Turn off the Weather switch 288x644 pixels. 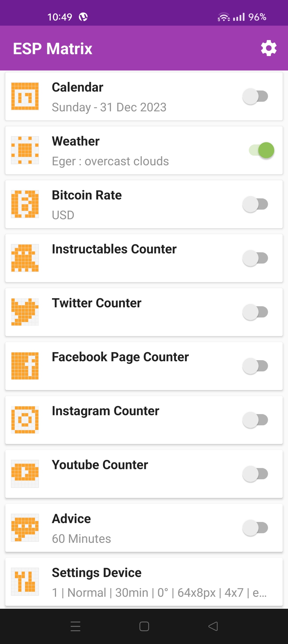[x=262, y=150]
